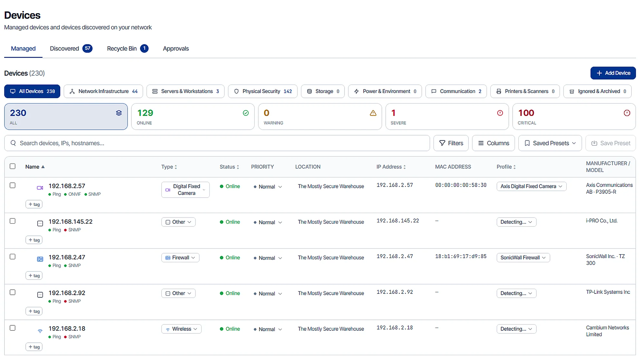Open the Saved Presets dropdown

click(550, 143)
